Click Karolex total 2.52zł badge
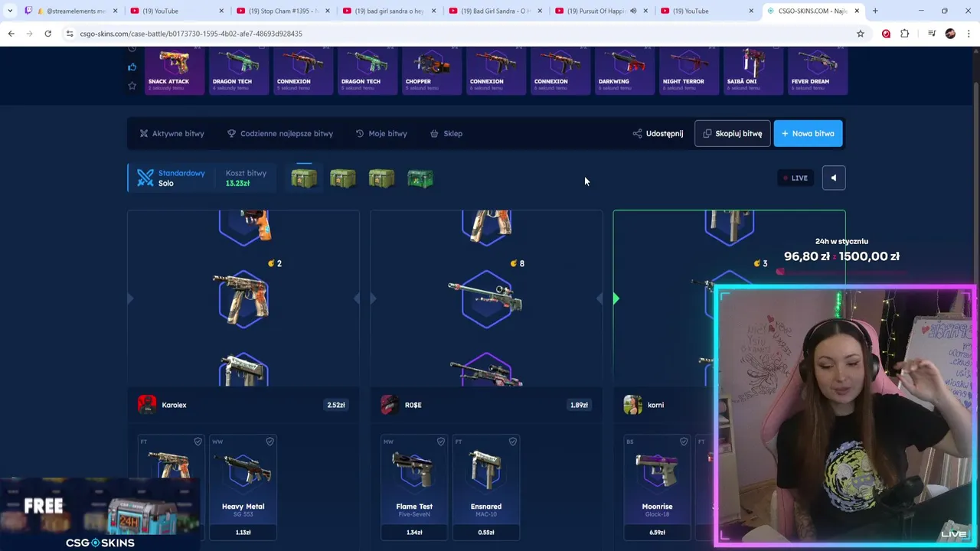980x551 pixels. [336, 405]
